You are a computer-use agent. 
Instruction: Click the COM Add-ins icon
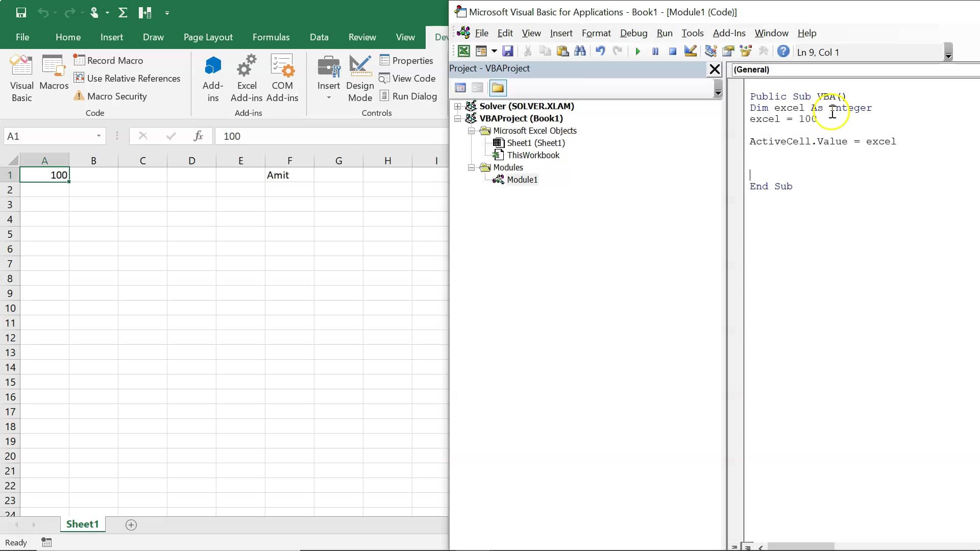[282, 77]
